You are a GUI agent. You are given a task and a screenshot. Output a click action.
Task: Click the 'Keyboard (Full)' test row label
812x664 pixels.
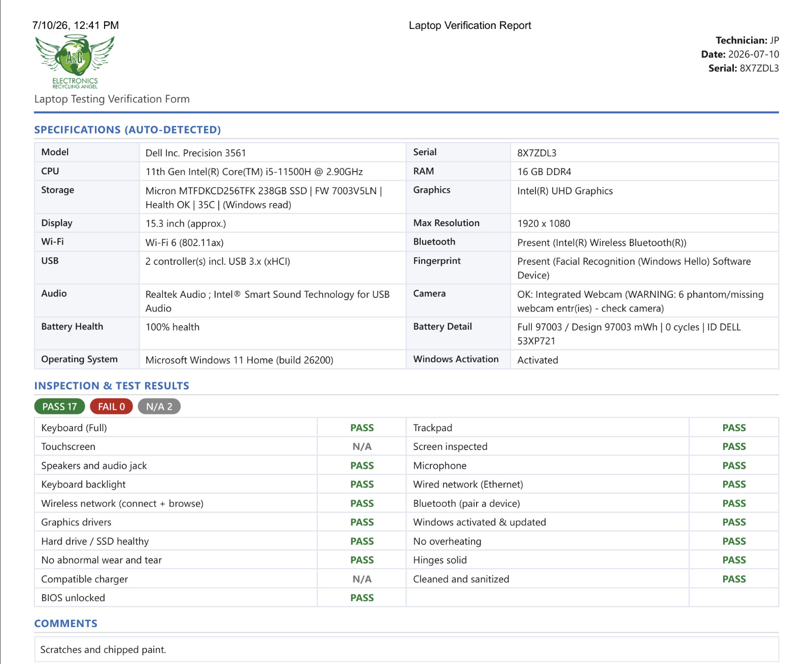[x=74, y=428]
